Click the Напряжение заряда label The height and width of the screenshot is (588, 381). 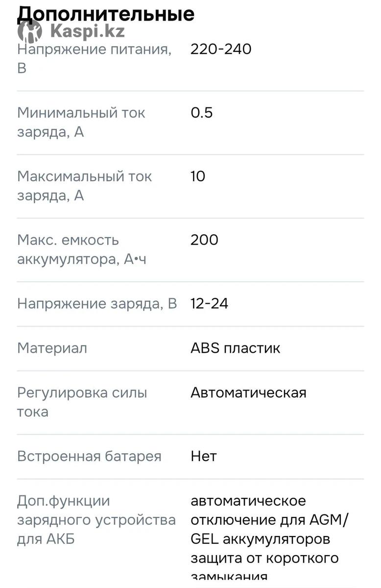(97, 304)
